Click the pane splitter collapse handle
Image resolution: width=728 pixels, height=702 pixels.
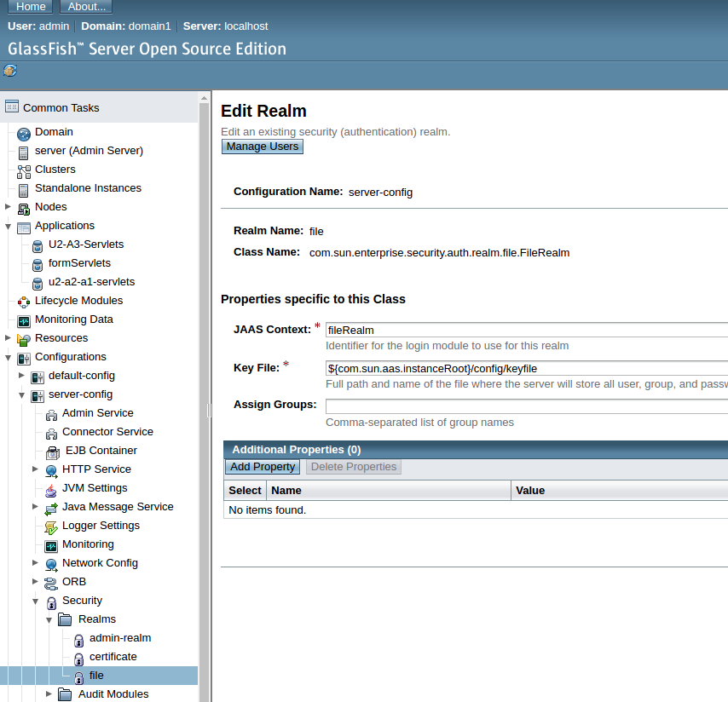210,411
